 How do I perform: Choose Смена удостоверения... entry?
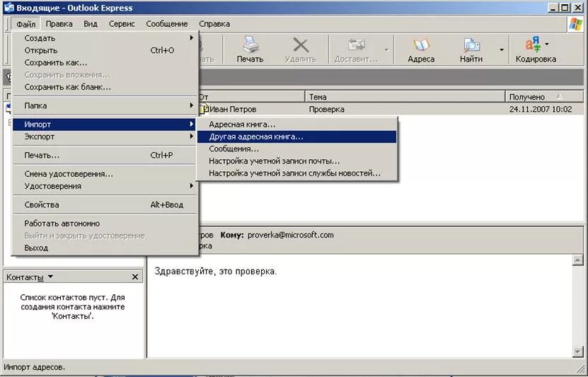[105, 174]
